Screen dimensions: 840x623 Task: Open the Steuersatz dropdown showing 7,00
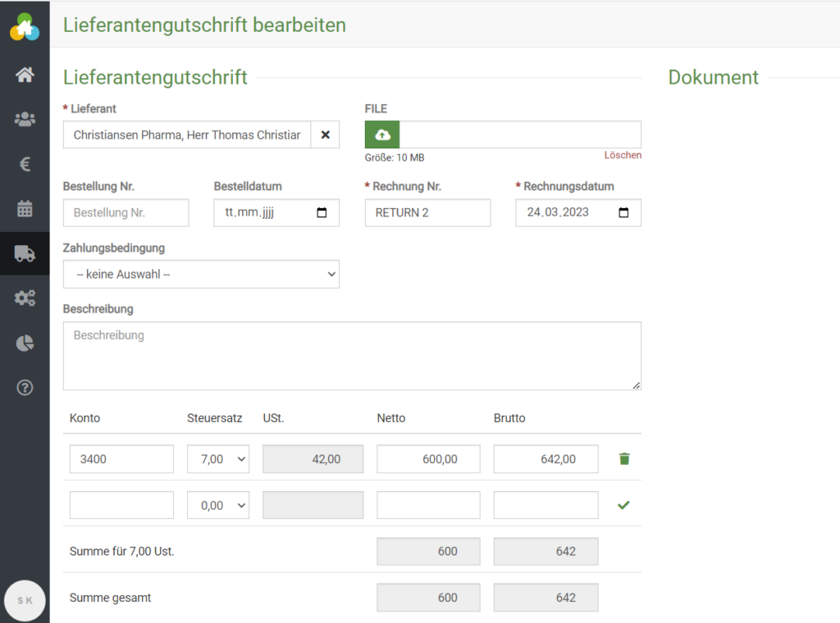(x=217, y=459)
